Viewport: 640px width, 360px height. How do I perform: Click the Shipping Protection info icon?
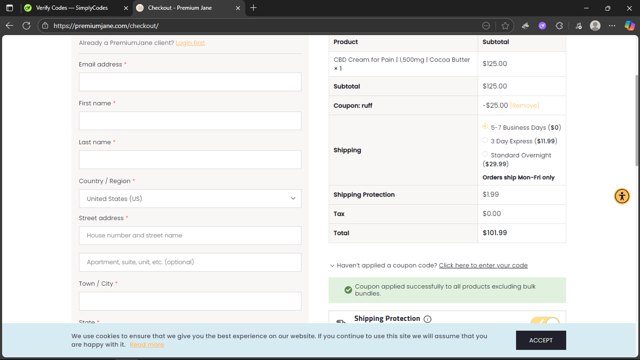point(427,319)
